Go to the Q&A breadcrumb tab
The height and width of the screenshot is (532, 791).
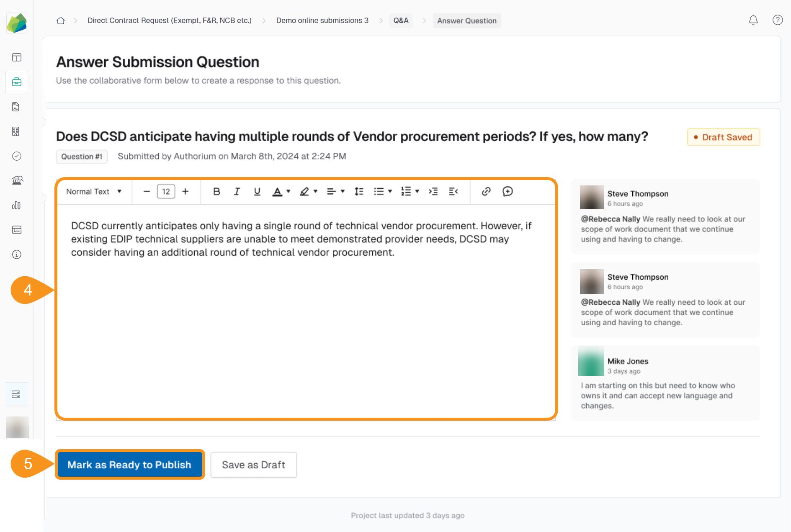(400, 20)
